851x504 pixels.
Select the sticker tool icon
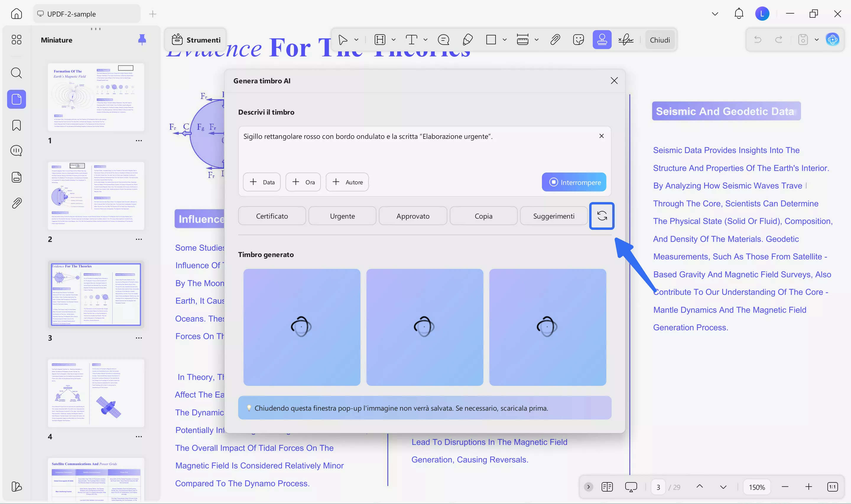578,40
